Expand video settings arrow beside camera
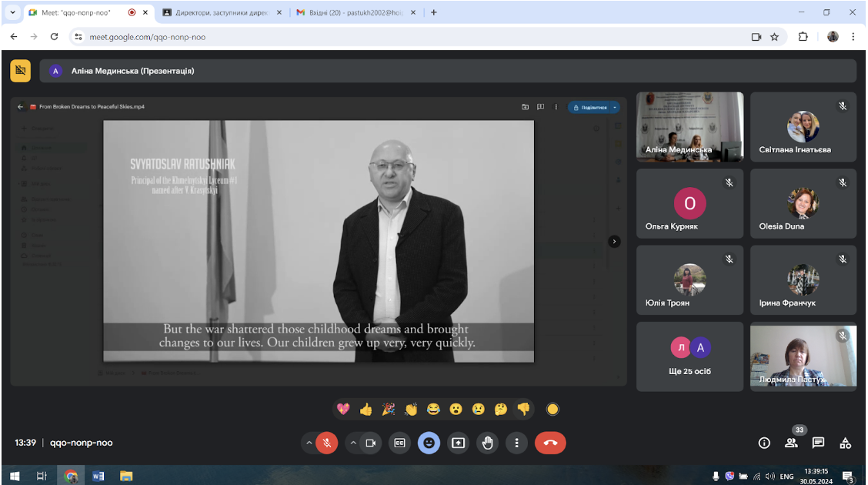Image resolution: width=868 pixels, height=485 pixels. click(x=353, y=443)
